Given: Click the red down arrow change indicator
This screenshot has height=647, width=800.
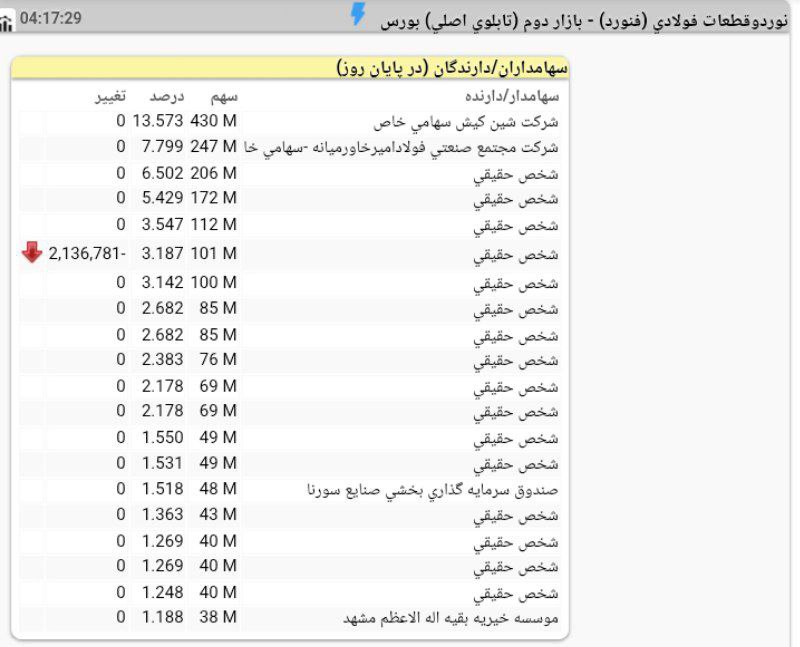Looking at the screenshot, I should (31, 253).
